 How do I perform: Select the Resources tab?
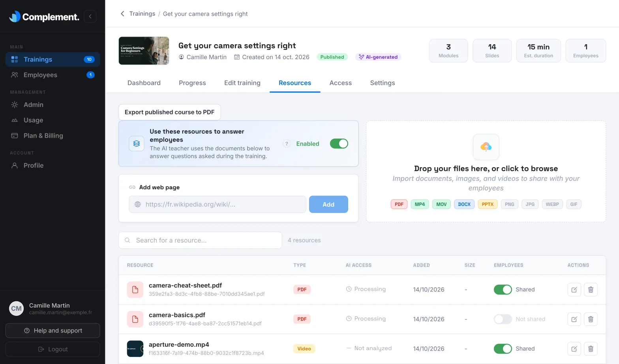(x=295, y=83)
